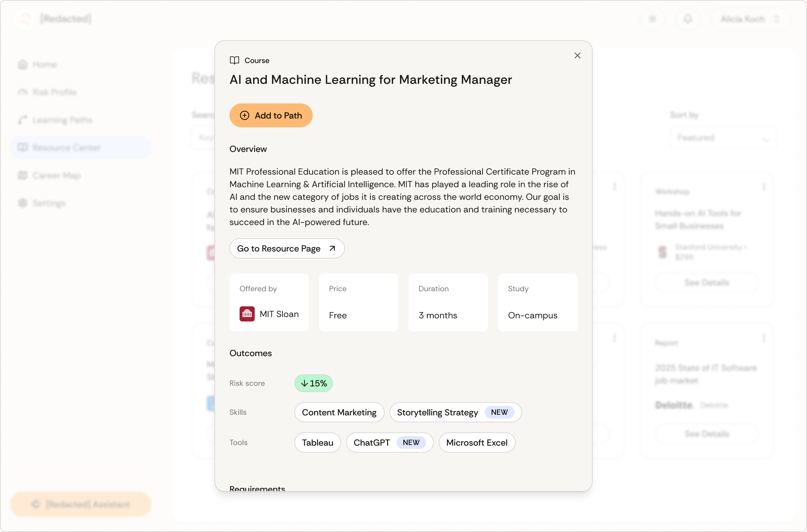Click the ChatGPT tool chip

tap(372, 442)
